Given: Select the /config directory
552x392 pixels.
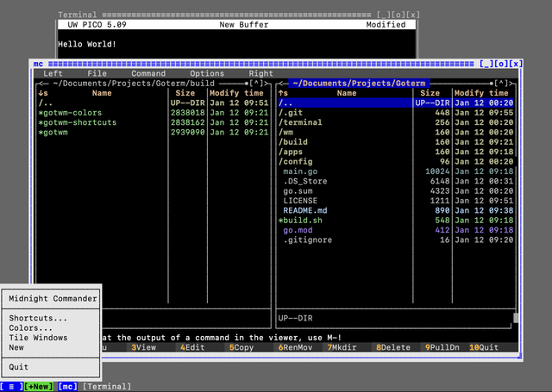Looking at the screenshot, I should point(396,162).
